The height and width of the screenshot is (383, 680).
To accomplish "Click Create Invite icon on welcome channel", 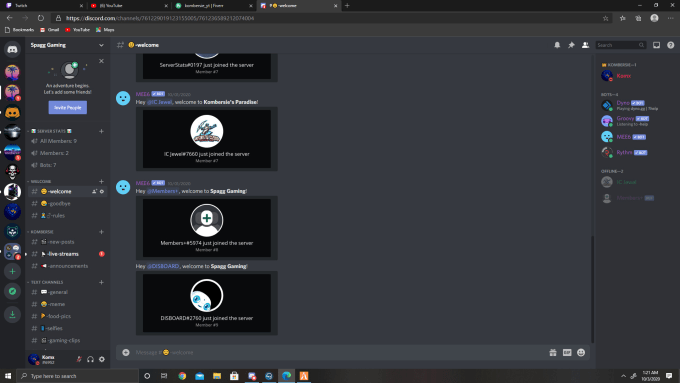I will (x=94, y=191).
